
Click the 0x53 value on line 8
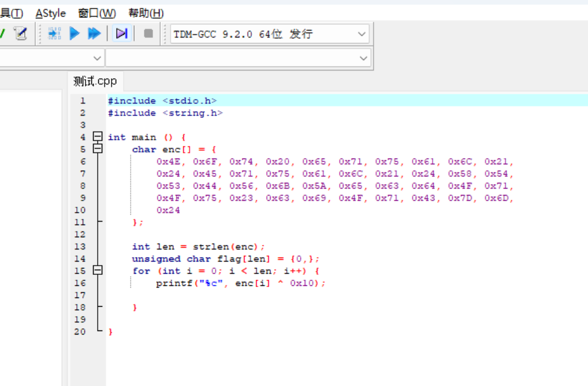[168, 186]
